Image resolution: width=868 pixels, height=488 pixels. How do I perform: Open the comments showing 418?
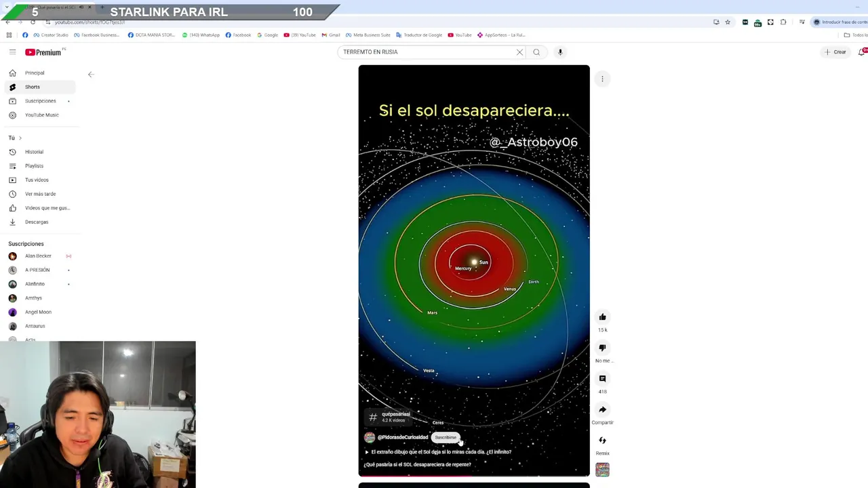point(602,379)
